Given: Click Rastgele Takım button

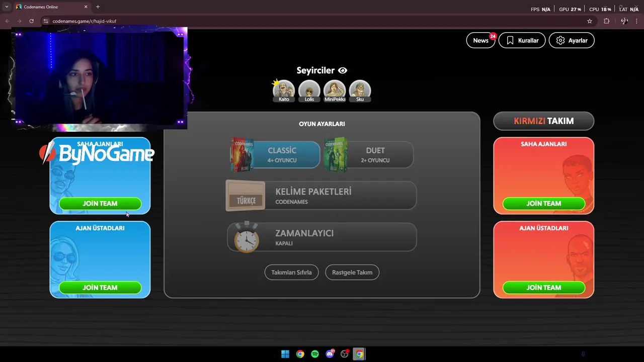Looking at the screenshot, I should pos(352,273).
